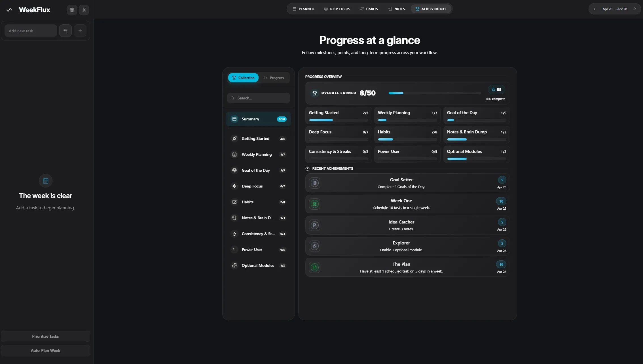
Task: Click the Weekly Planning progress bar
Action: pos(407,120)
